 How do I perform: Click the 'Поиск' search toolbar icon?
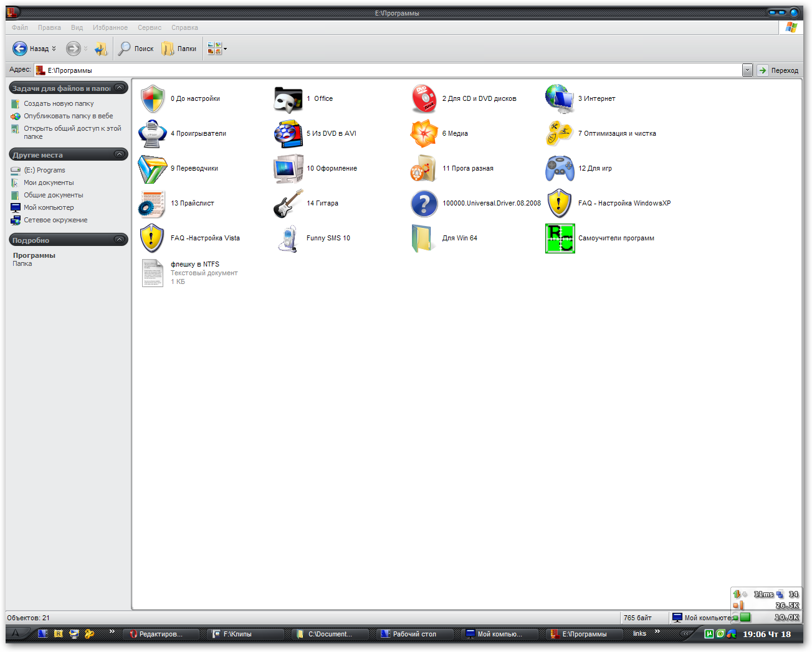[136, 49]
